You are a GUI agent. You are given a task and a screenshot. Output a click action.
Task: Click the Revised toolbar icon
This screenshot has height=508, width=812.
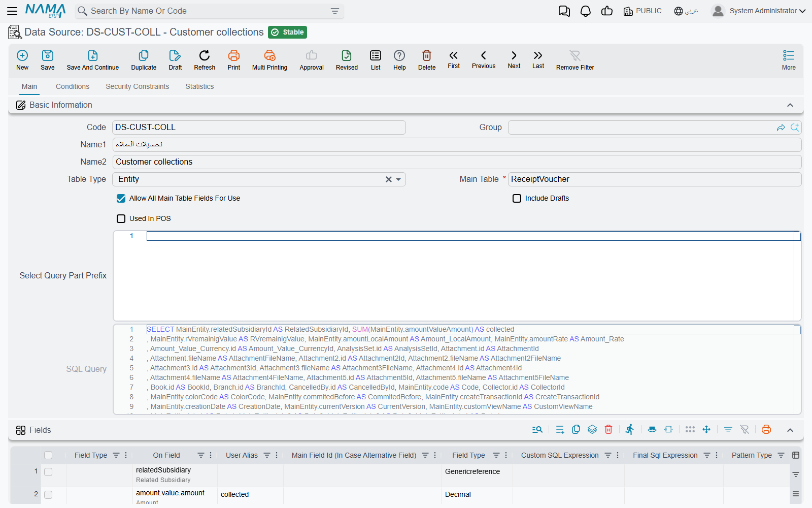pyautogui.click(x=347, y=59)
